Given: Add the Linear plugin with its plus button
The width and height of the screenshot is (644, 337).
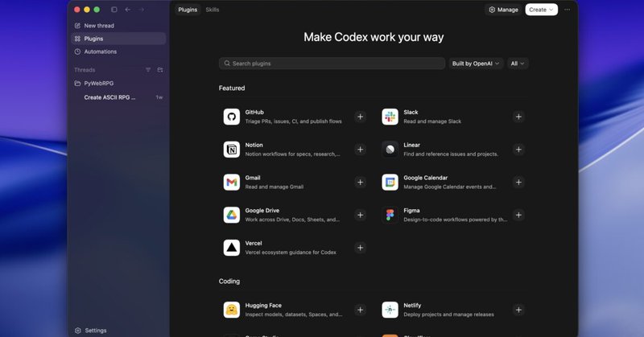Looking at the screenshot, I should tap(518, 150).
